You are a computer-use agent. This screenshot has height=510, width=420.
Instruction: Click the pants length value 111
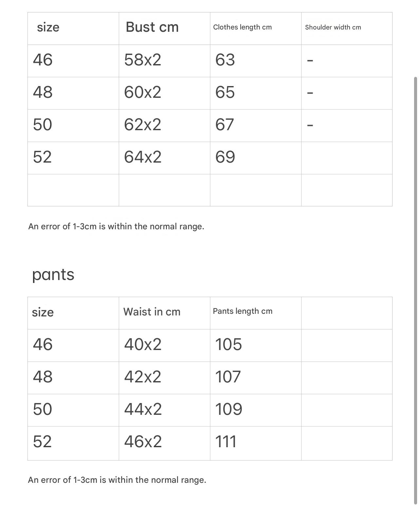tap(226, 442)
